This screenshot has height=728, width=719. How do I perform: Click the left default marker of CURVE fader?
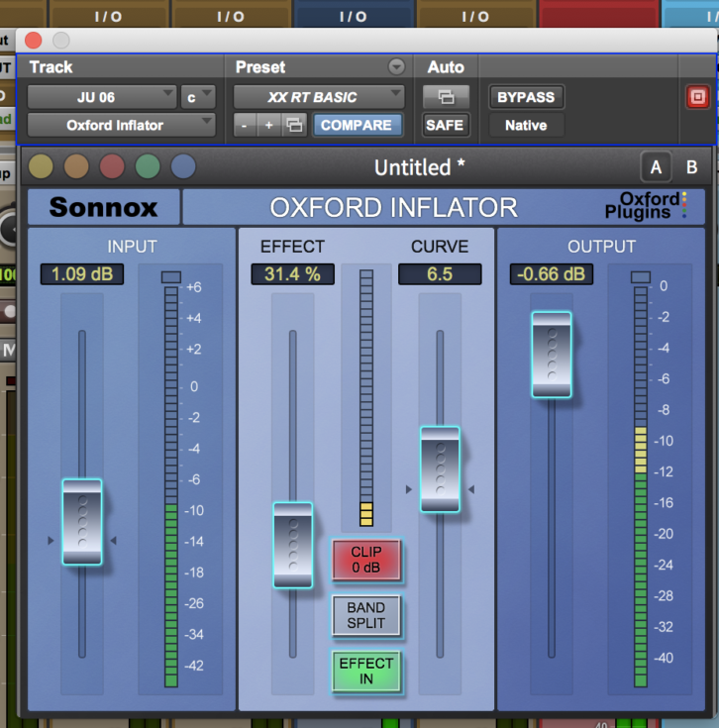pyautogui.click(x=408, y=489)
